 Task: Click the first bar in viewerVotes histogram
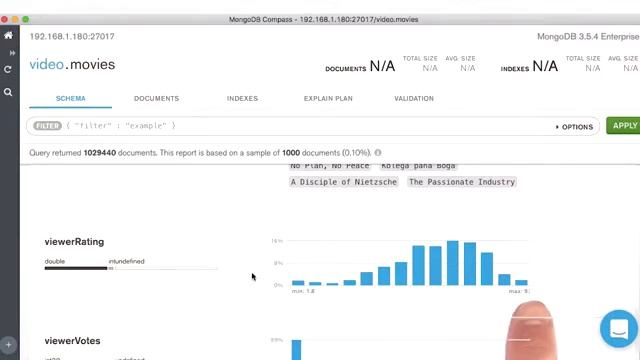(x=296, y=350)
